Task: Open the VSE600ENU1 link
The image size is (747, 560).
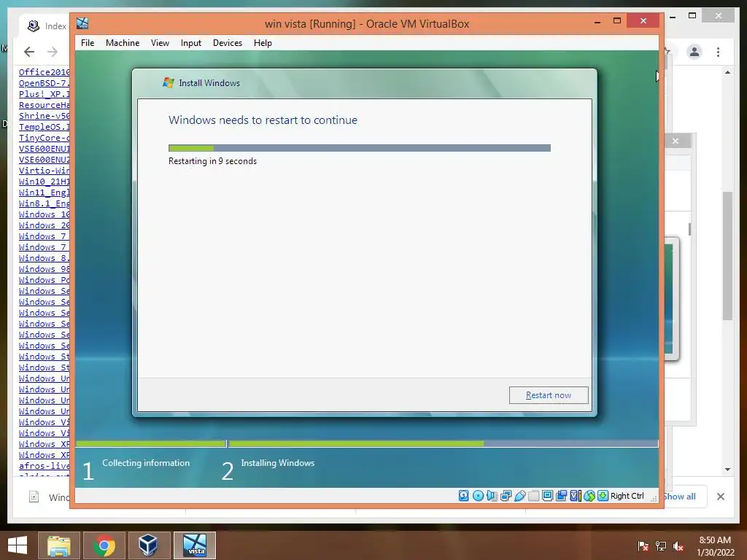Action: click(44, 149)
